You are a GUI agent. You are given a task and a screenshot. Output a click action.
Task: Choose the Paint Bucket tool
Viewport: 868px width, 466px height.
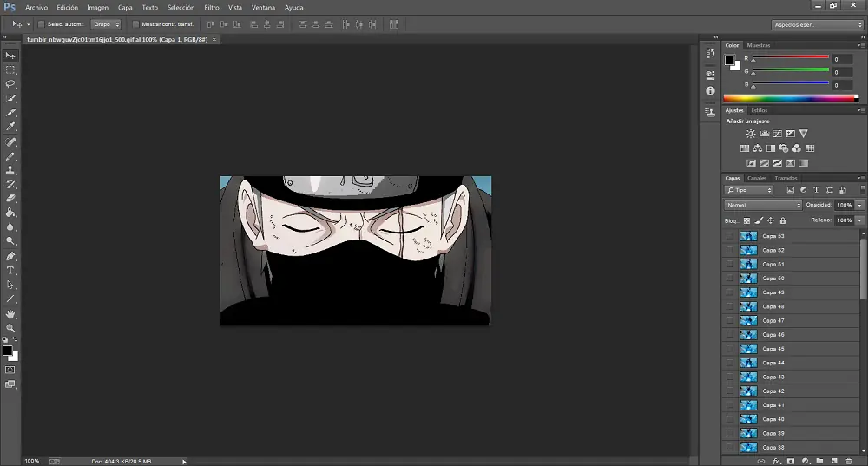coord(10,213)
